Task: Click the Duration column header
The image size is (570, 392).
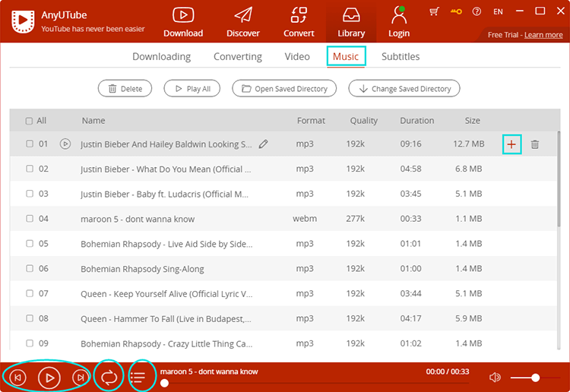Action: point(417,121)
